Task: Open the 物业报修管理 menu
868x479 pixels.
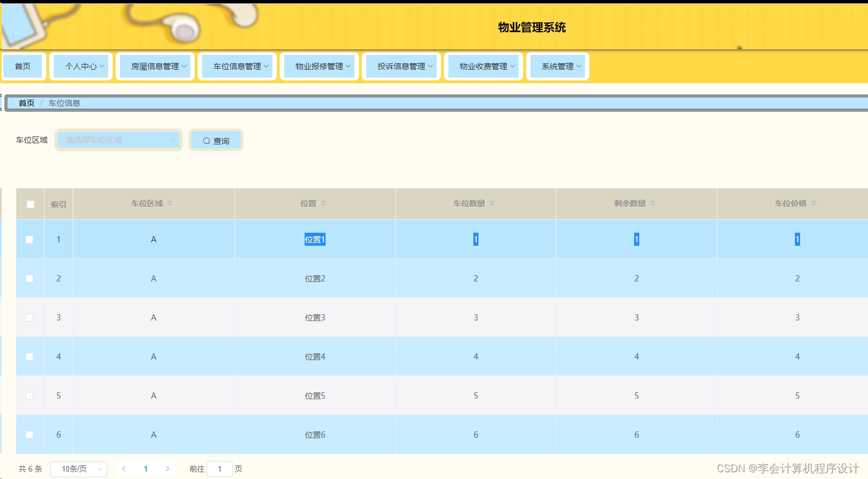Action: 319,66
